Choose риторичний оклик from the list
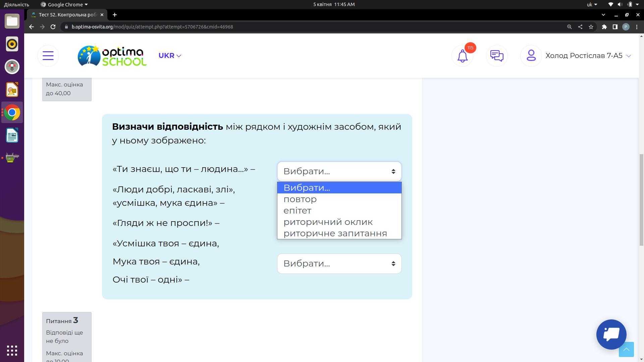The width and height of the screenshot is (644, 362). click(x=328, y=222)
